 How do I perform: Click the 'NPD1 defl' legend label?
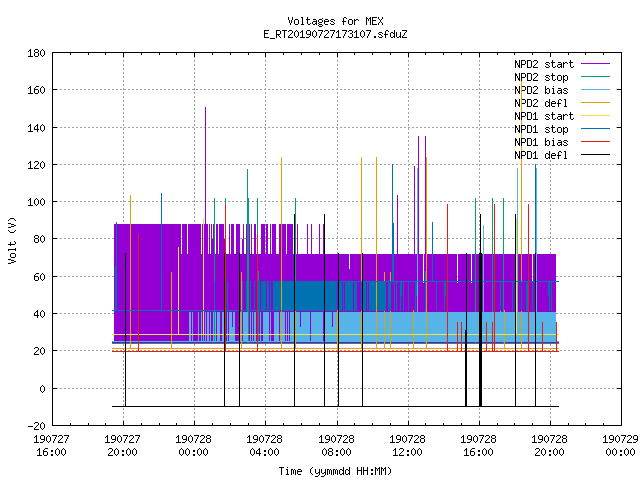tap(541, 156)
